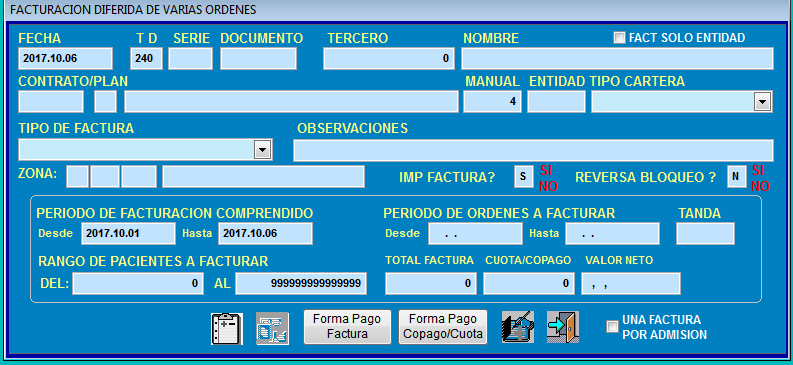The height and width of the screenshot is (365, 793).
Task: Expand the TIPO DE FACTURA dropdown
Action: [262, 150]
